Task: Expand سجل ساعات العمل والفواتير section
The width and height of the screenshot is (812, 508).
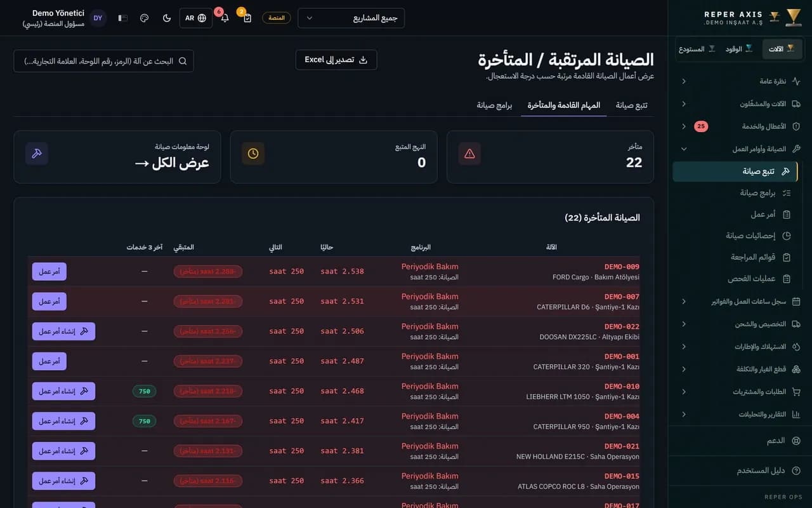Action: pos(684,302)
